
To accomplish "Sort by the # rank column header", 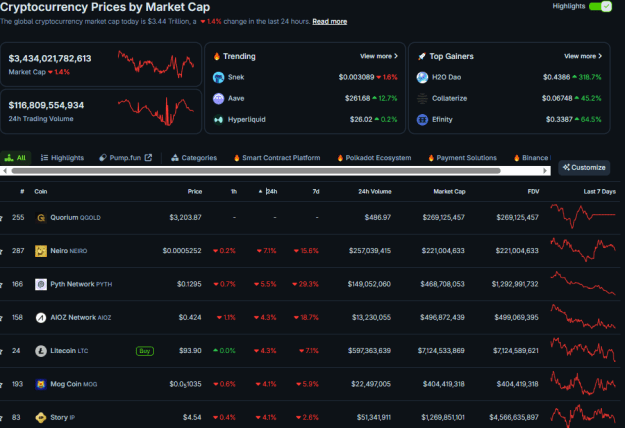I will click(x=22, y=192).
